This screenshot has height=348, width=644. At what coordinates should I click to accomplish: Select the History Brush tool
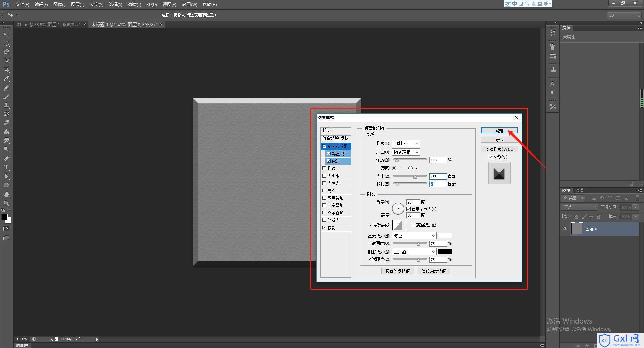pos(6,114)
